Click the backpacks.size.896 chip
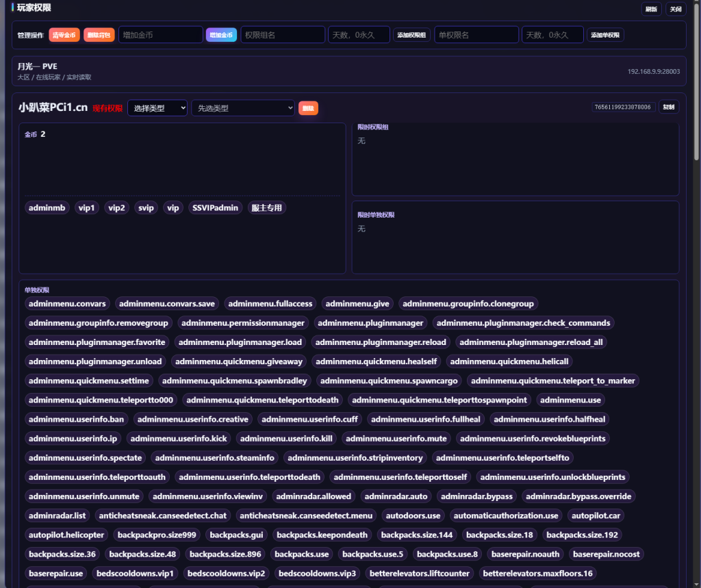Viewport: 701px width, 588px height. click(x=225, y=554)
